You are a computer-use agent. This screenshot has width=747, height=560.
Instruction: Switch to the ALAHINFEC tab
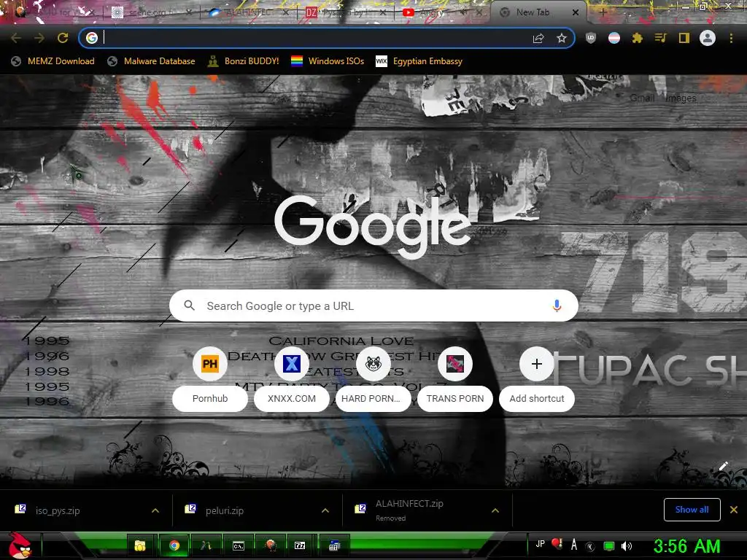(x=249, y=12)
